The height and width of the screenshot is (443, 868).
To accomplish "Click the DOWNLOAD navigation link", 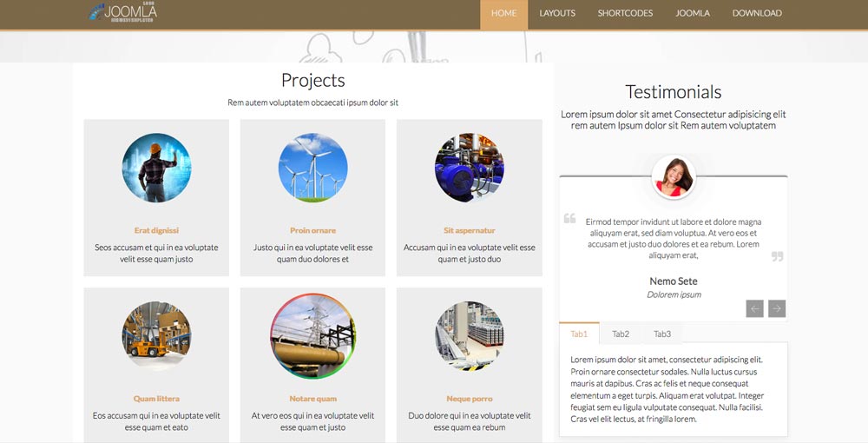I will 757,13.
